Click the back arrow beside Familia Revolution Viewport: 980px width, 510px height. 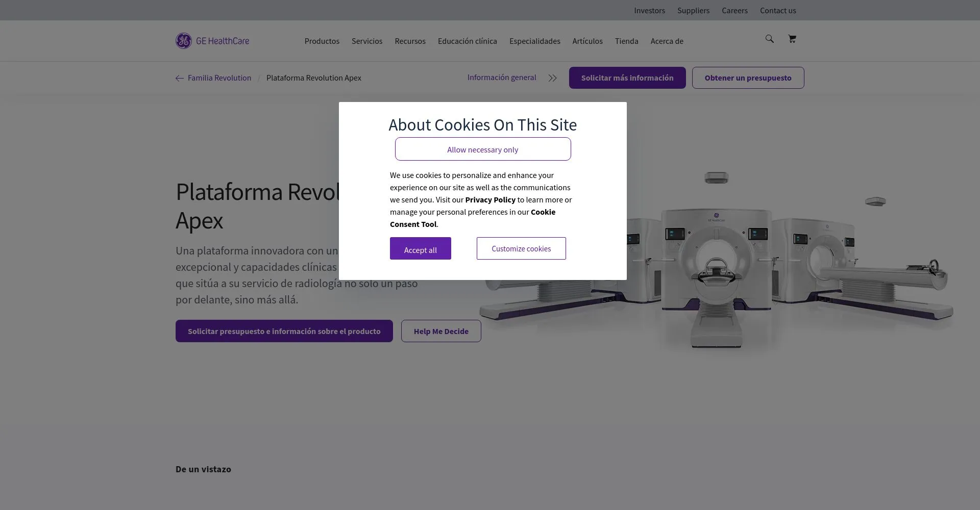(179, 78)
